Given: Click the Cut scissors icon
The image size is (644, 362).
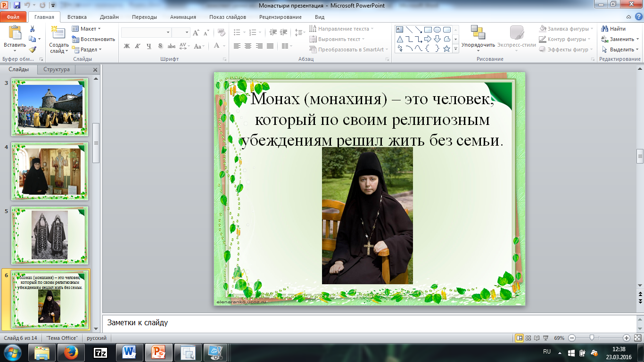Looking at the screenshot, I should click(x=32, y=29).
